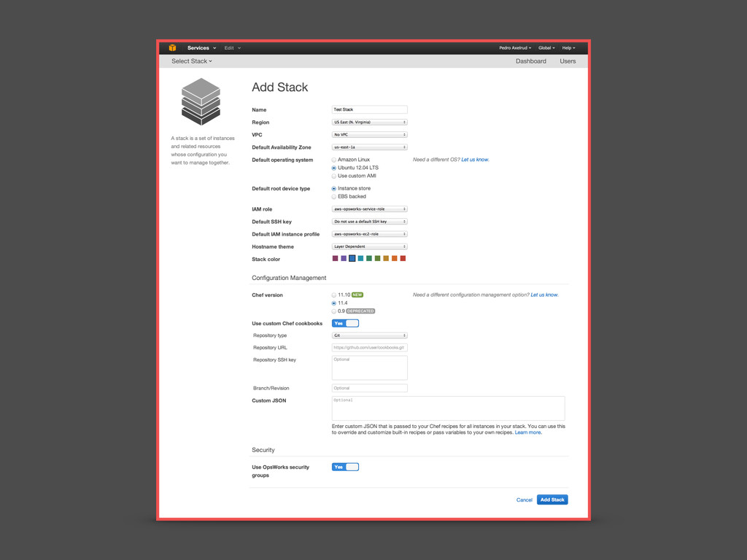The width and height of the screenshot is (747, 560).
Task: Open the Services menu
Action: 201,48
